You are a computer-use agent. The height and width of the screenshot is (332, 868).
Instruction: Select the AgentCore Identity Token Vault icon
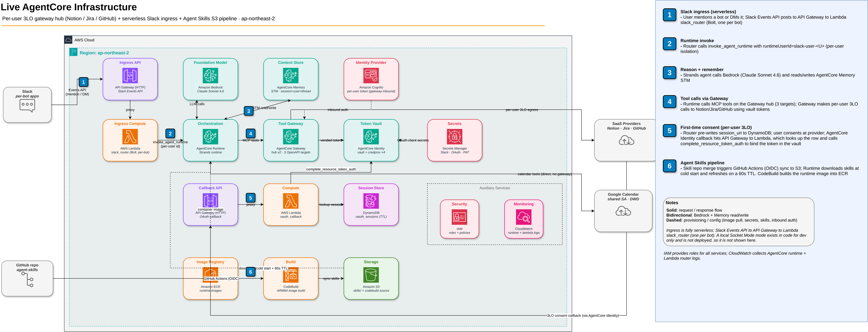[x=371, y=136]
